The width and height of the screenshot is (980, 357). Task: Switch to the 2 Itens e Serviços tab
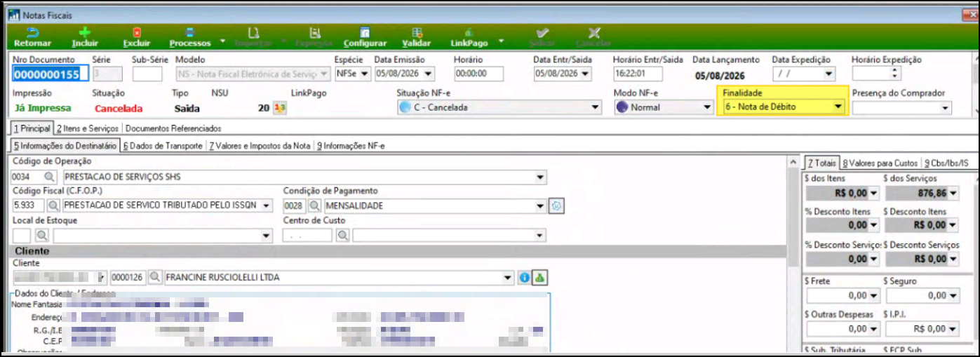click(x=88, y=129)
